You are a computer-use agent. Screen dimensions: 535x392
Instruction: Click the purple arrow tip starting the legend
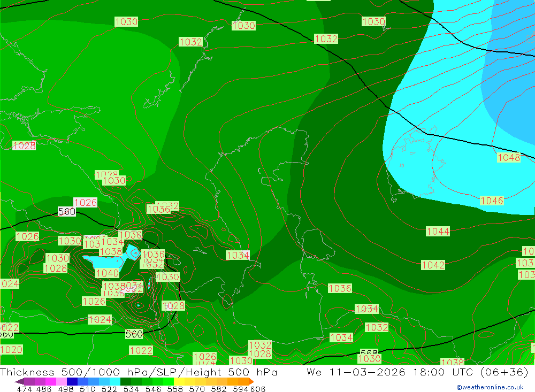coord(19,381)
